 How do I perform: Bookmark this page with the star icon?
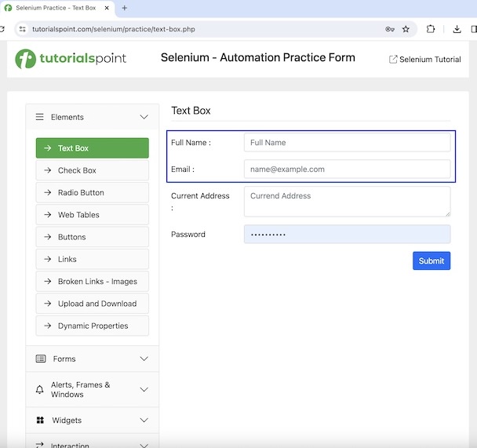click(x=406, y=29)
